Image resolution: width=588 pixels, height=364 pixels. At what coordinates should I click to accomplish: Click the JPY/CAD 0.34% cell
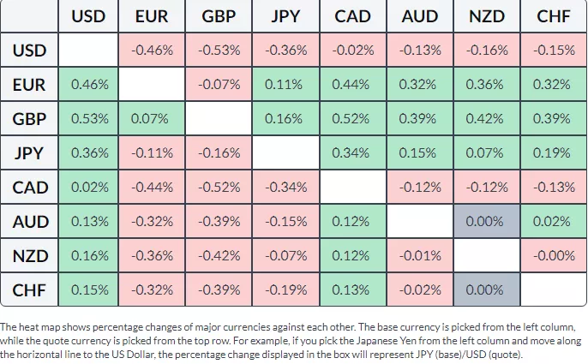click(352, 152)
